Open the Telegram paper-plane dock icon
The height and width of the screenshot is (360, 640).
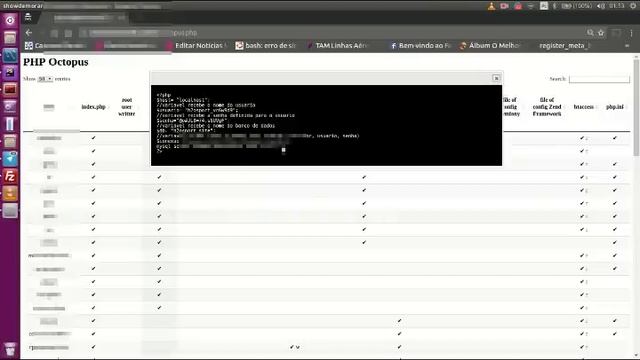click(x=10, y=159)
